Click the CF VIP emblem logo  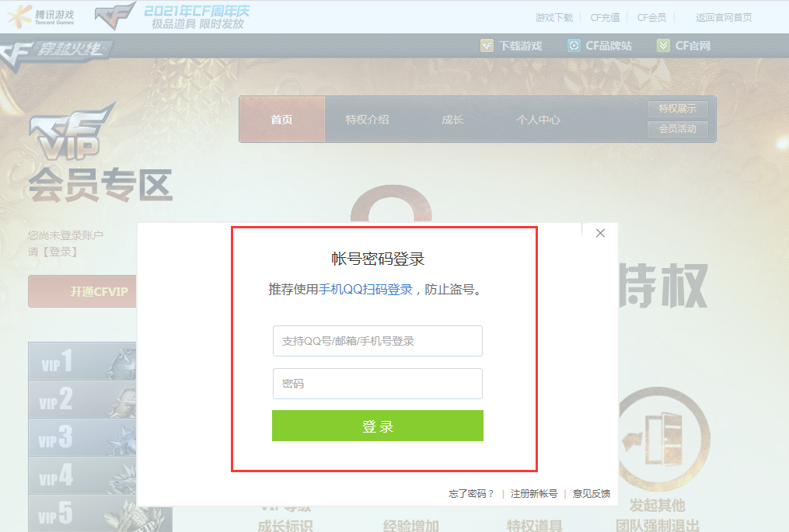pos(72,132)
